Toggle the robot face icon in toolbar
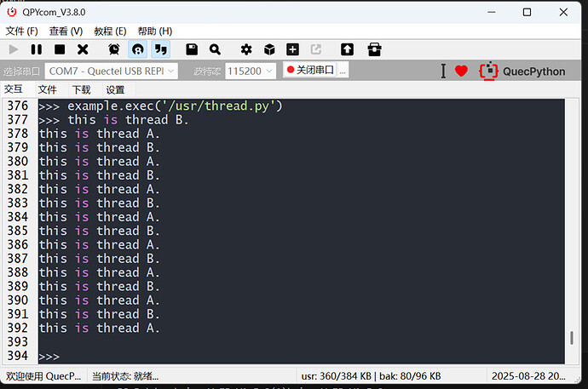 137,50
